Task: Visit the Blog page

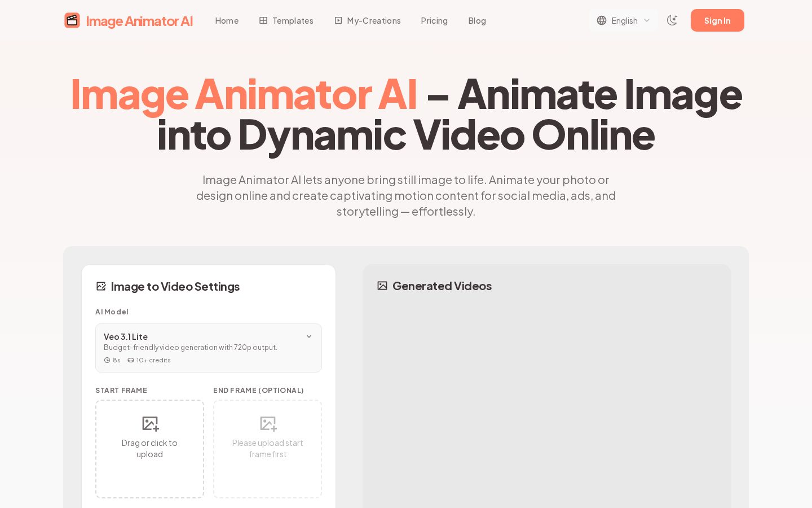Action: (477, 21)
